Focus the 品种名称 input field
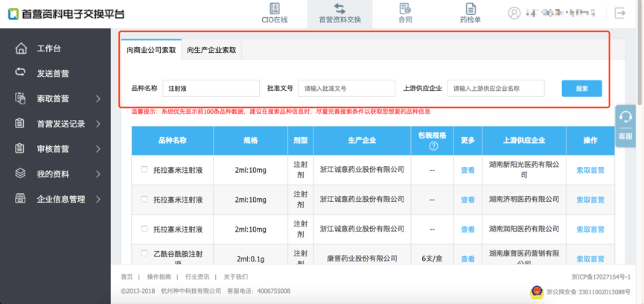The height and width of the screenshot is (304, 644). [x=211, y=89]
